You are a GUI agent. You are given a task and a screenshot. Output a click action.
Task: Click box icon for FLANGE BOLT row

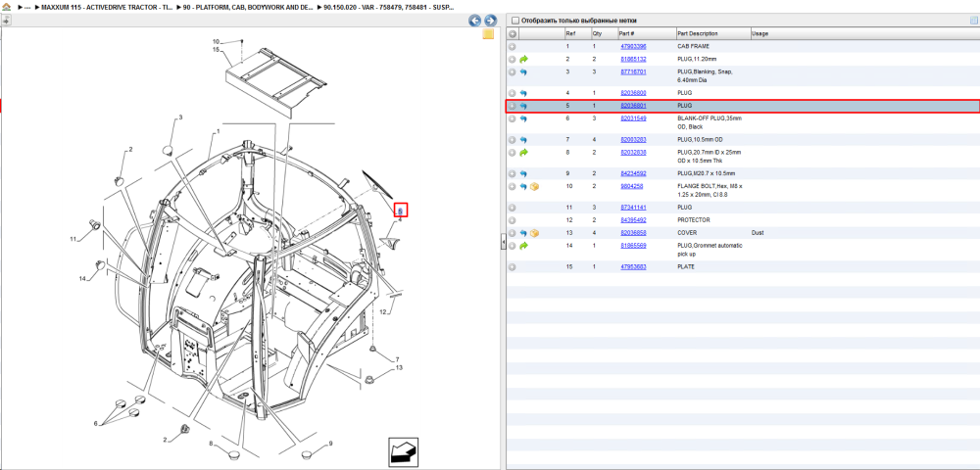[534, 187]
